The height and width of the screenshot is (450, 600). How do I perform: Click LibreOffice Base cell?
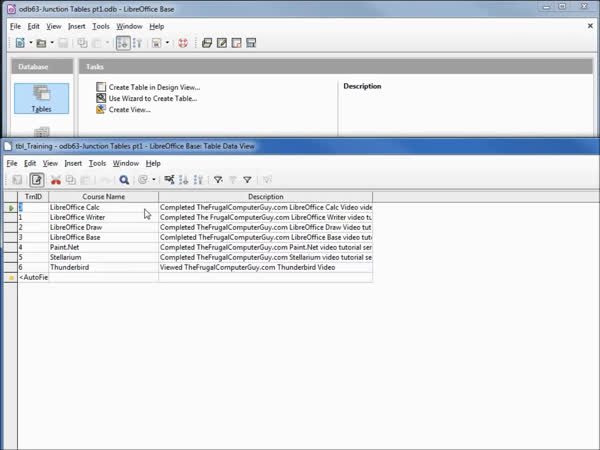(x=104, y=237)
